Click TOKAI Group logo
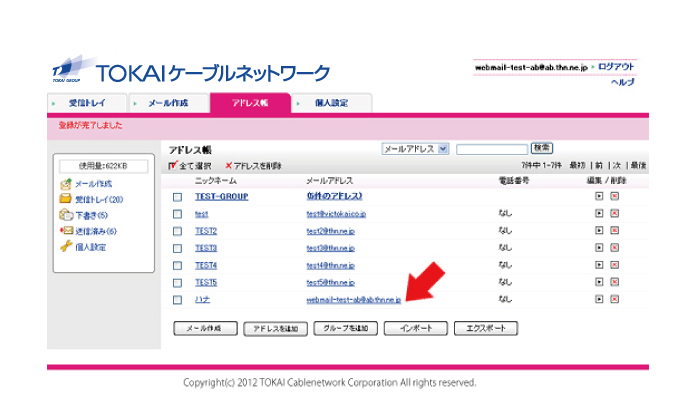The width and height of the screenshot is (700, 403). pos(74,70)
